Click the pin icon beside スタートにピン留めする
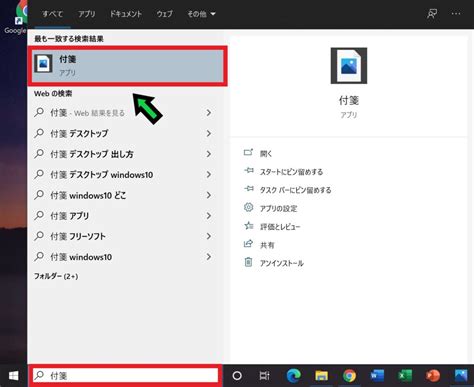The height and width of the screenshot is (387, 474). tap(248, 171)
